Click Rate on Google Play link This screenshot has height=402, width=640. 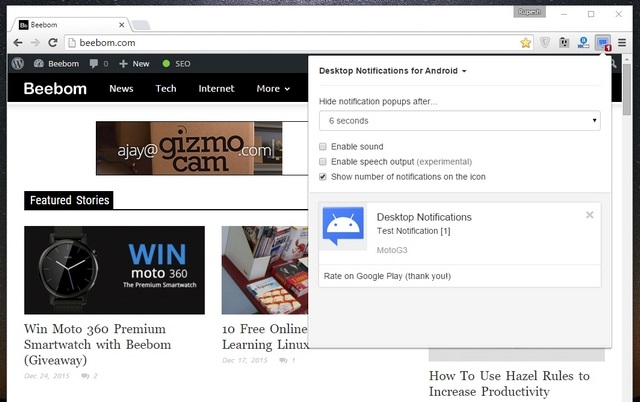pos(387,276)
